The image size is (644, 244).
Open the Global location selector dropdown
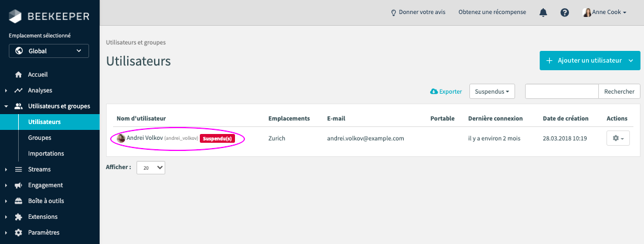pos(49,51)
